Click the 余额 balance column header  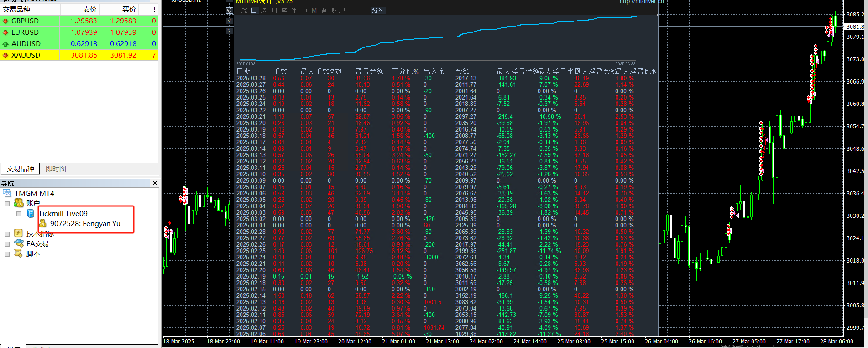click(463, 71)
